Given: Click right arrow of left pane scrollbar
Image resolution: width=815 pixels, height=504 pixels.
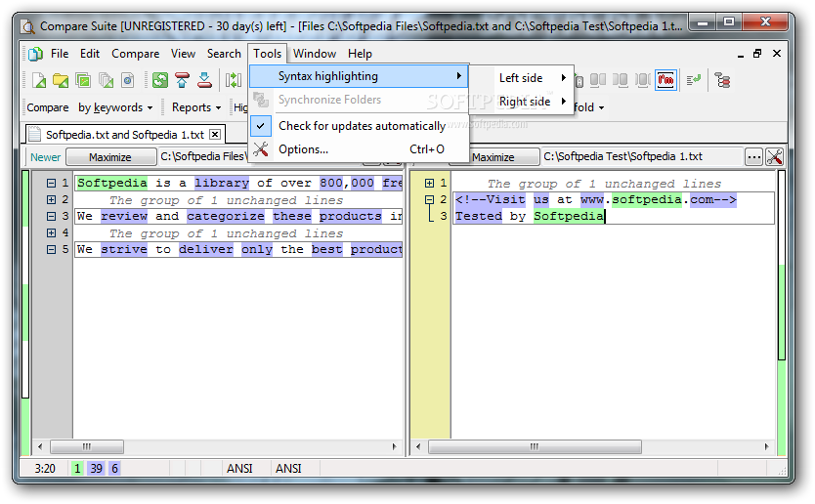Looking at the screenshot, I should [395, 446].
